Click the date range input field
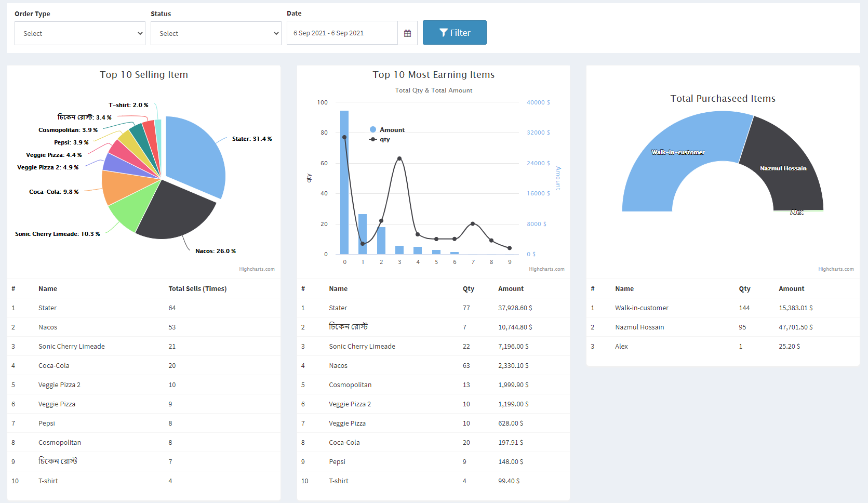 point(342,33)
